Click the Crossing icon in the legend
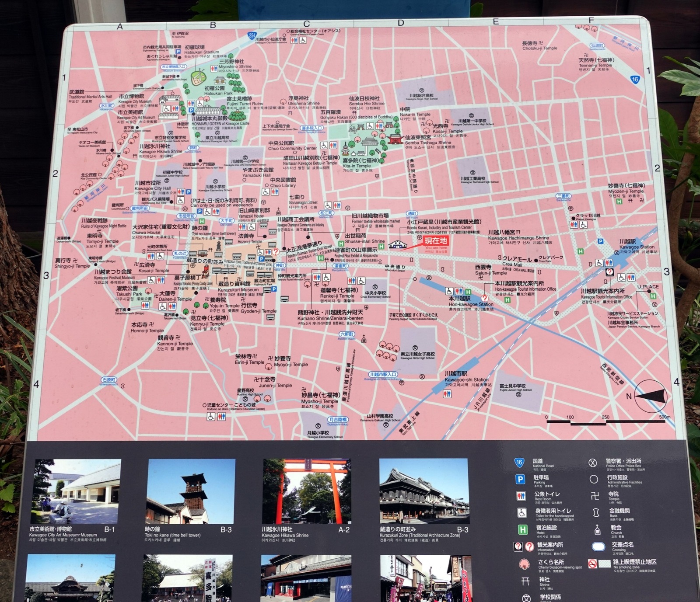This screenshot has width=700, height=602. (598, 546)
